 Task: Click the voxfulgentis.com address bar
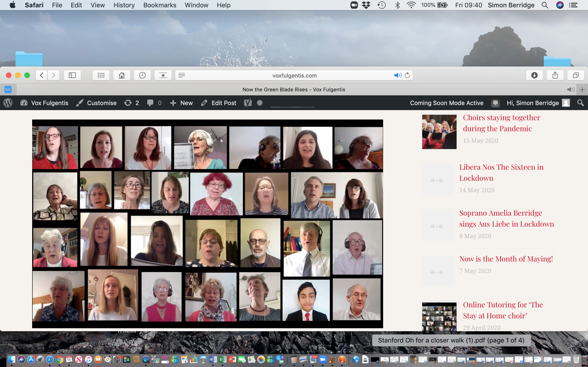tap(293, 76)
